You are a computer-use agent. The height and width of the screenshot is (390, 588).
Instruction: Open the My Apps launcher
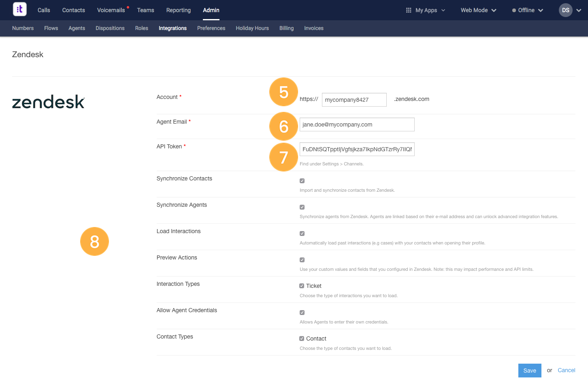[425, 10]
